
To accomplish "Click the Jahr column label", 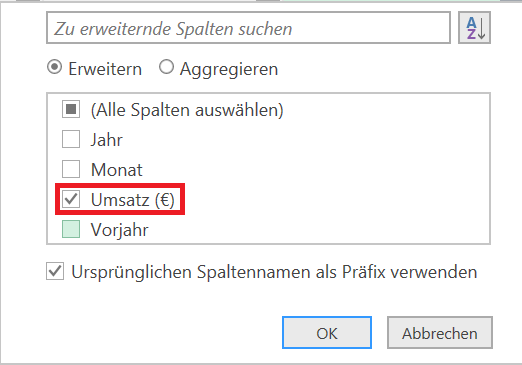I will [x=107, y=140].
